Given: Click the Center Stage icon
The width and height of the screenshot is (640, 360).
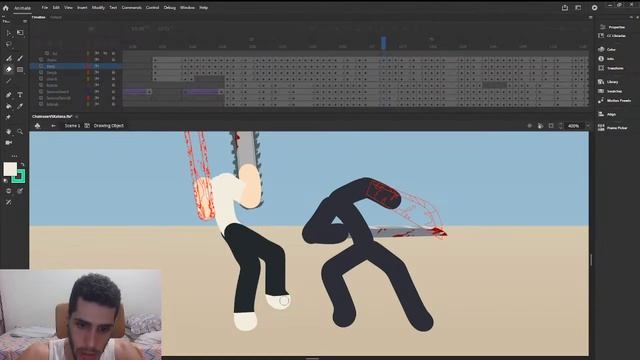Looking at the screenshot, I should click(529, 126).
